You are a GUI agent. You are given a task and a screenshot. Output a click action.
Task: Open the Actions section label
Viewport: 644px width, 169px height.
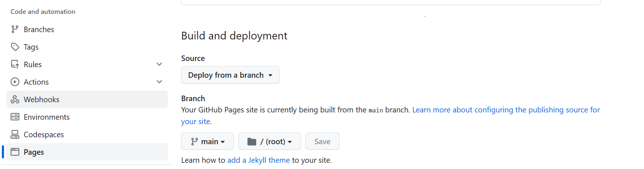pyautogui.click(x=36, y=82)
